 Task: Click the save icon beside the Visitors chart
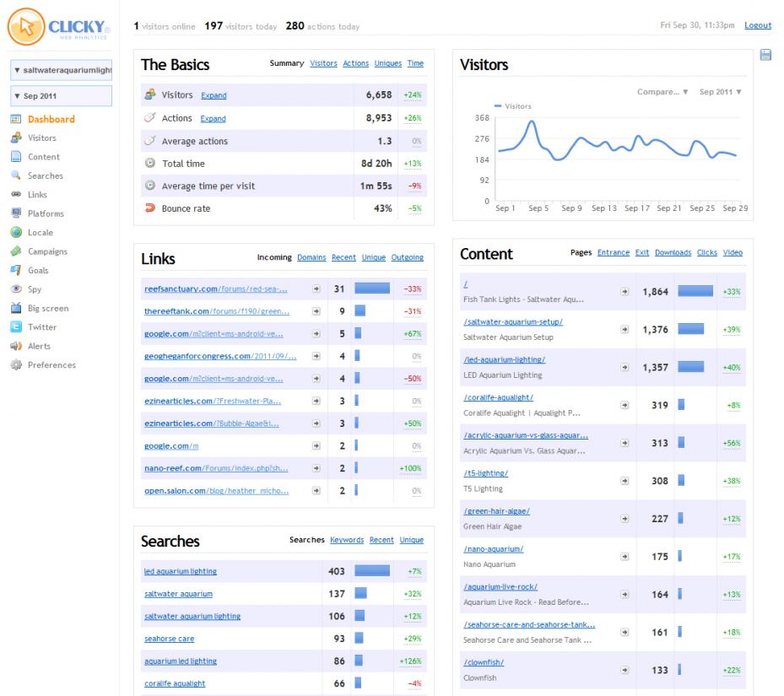coord(765,55)
